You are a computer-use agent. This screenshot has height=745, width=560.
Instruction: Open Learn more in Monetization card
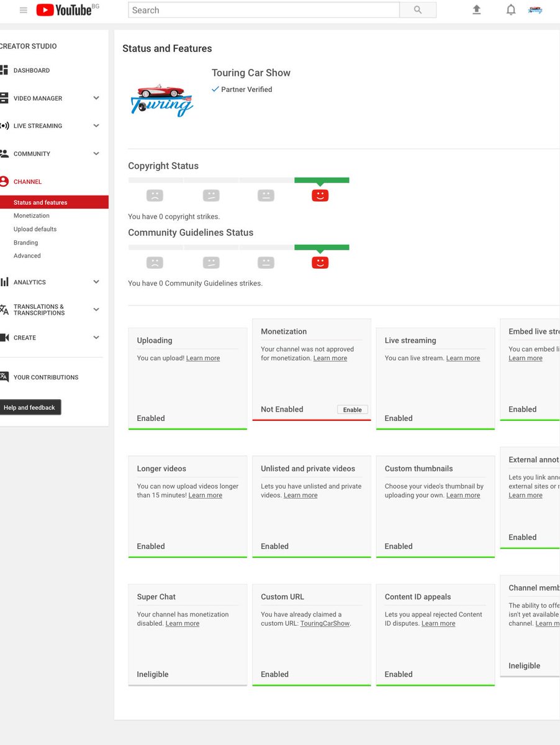330,358
